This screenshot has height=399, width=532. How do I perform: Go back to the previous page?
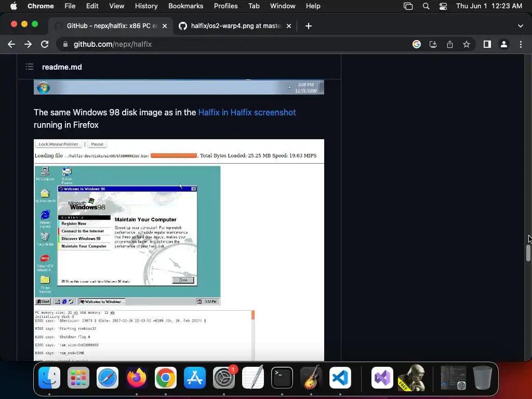coord(11,45)
